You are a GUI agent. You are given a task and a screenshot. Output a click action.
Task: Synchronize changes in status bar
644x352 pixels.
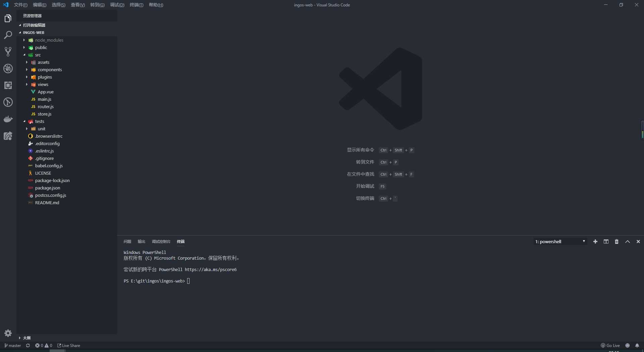[x=28, y=345]
